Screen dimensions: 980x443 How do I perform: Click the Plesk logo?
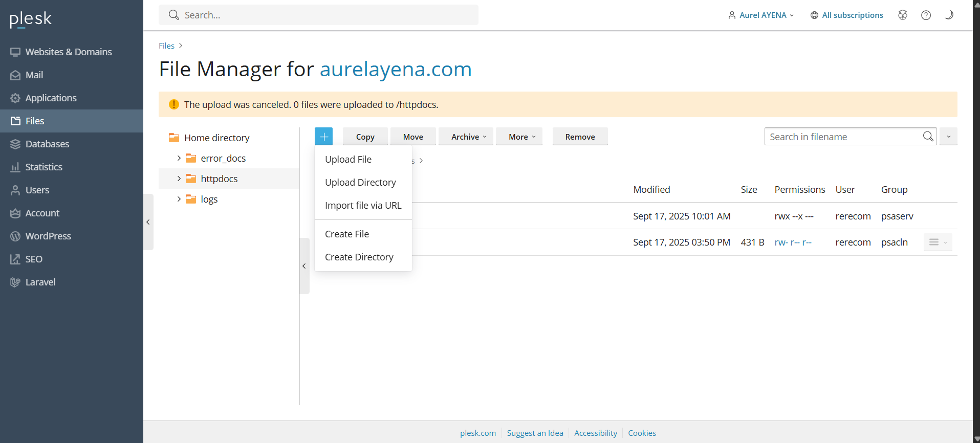(31, 19)
